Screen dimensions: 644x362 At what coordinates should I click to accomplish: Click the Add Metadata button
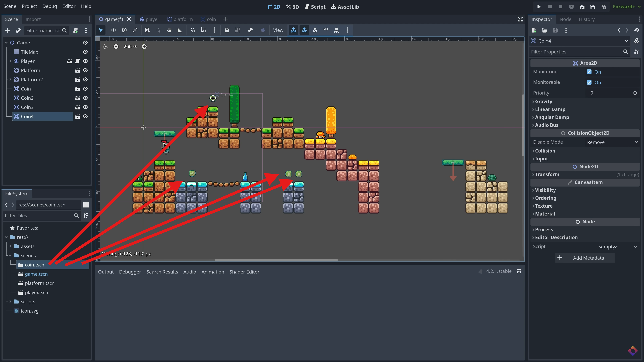[585, 258]
